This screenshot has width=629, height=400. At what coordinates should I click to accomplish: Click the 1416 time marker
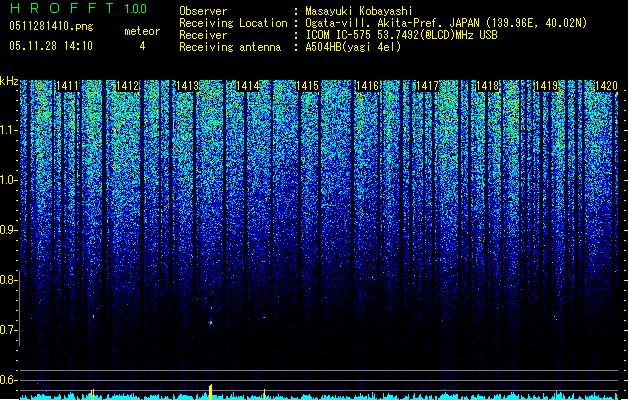click(367, 86)
